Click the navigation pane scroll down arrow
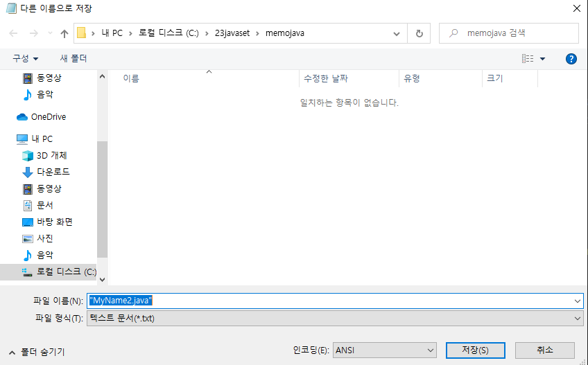Image resolution: width=588 pixels, height=365 pixels. pos(103,280)
